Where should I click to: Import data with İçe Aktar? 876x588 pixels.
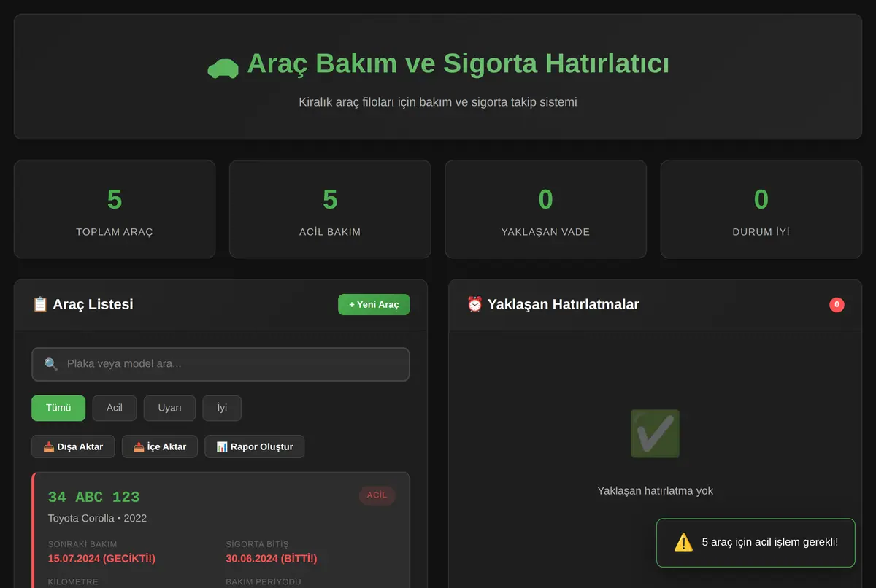[160, 446]
